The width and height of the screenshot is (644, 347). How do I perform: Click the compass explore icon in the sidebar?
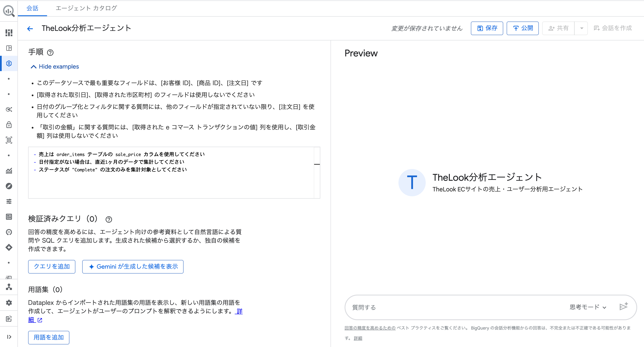click(9, 186)
